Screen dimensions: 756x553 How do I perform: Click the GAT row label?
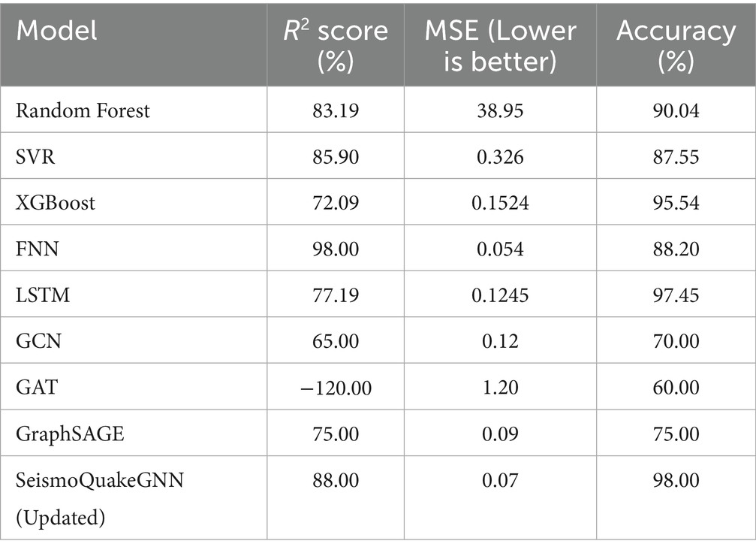point(35,388)
